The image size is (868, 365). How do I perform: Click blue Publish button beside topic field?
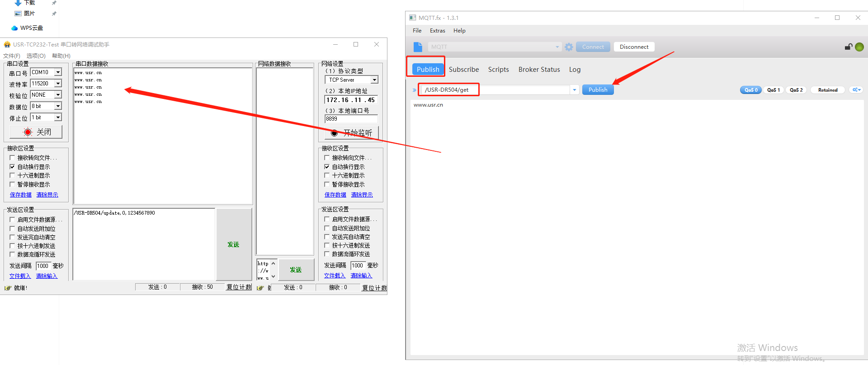click(598, 90)
